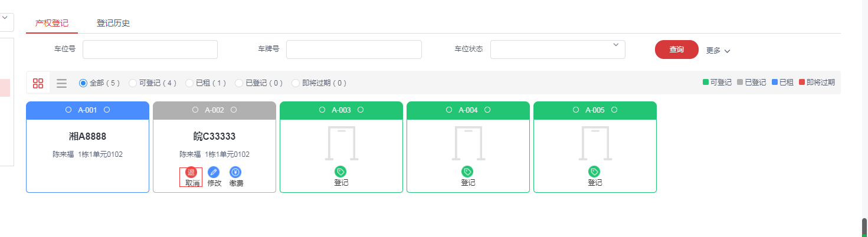The height and width of the screenshot is (237, 868).
Task: Open the 产权登记 tab
Action: pos(52,24)
